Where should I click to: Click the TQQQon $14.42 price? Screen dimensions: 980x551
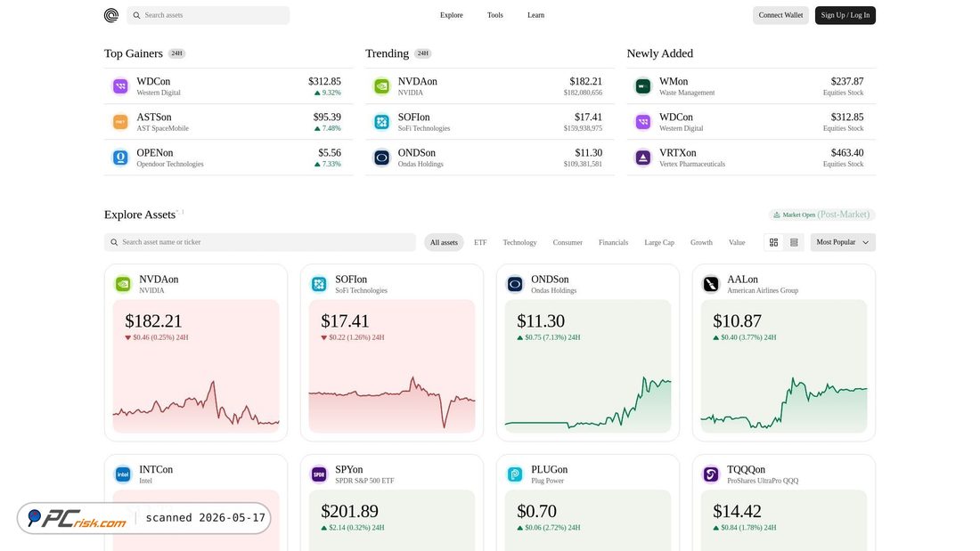pos(737,511)
